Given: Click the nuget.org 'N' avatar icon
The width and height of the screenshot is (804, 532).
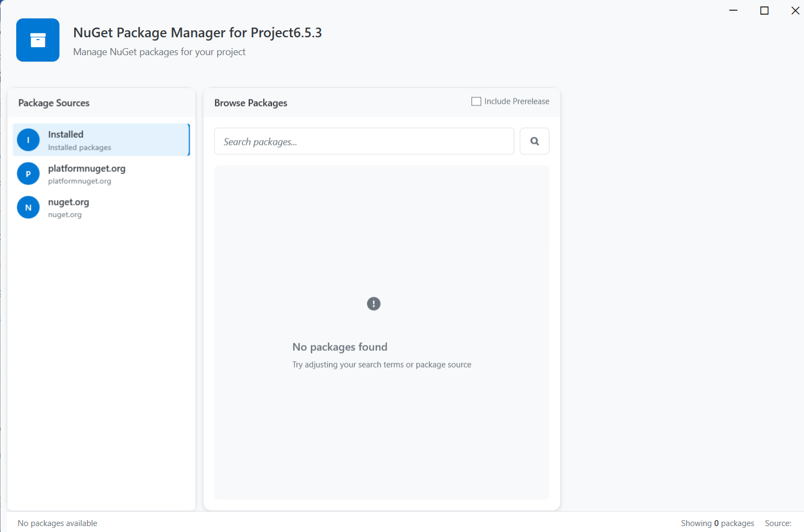Looking at the screenshot, I should coord(28,207).
